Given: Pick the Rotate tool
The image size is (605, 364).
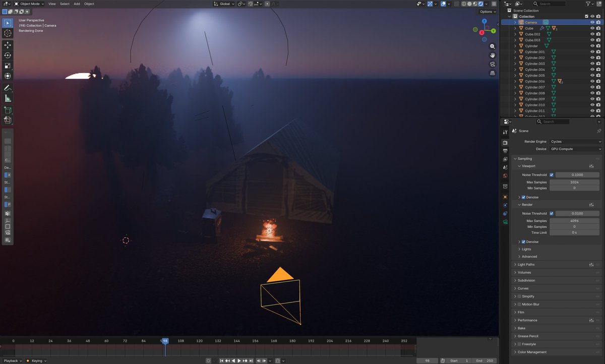Looking at the screenshot, I should 8,55.
